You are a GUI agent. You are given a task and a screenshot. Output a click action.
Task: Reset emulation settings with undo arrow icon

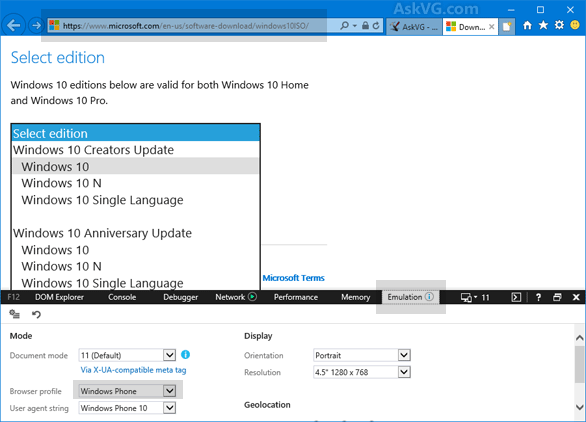click(x=36, y=314)
